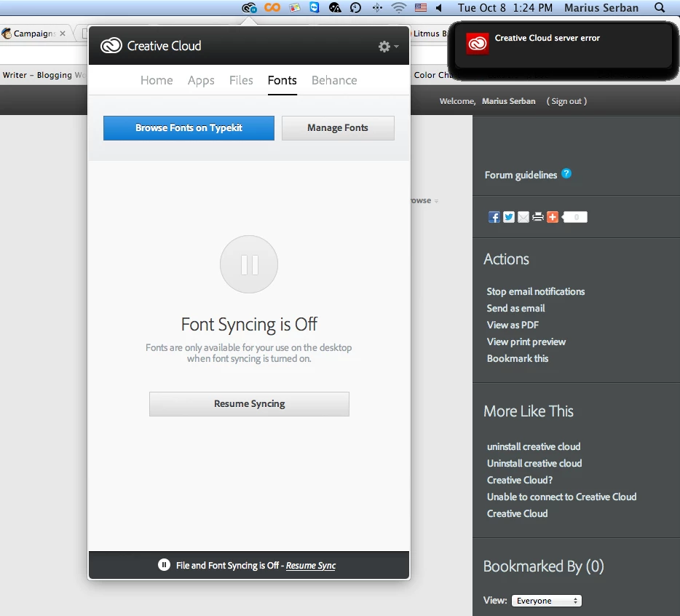The height and width of the screenshot is (616, 680).
Task: Select the Campaigns browser tab
Action: pyautogui.click(x=35, y=33)
